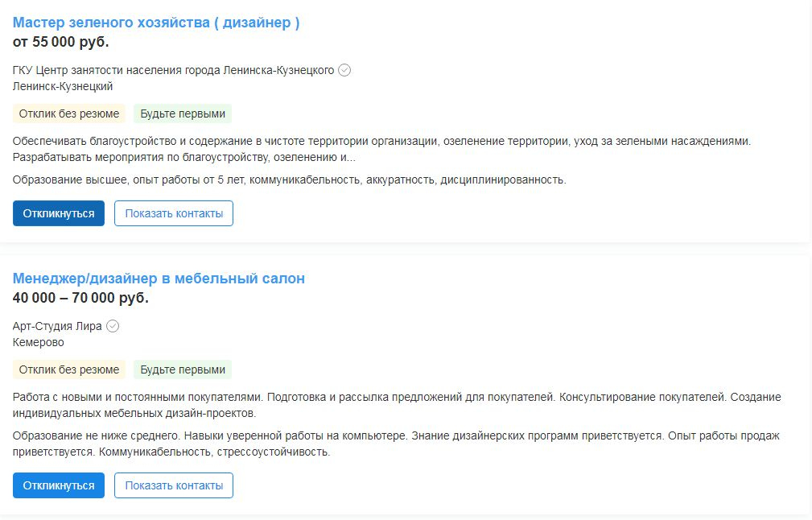Open the employer ГКУ Центр занятости населения города Ленинска-Кузнецкого
812x520 pixels.
(x=173, y=70)
